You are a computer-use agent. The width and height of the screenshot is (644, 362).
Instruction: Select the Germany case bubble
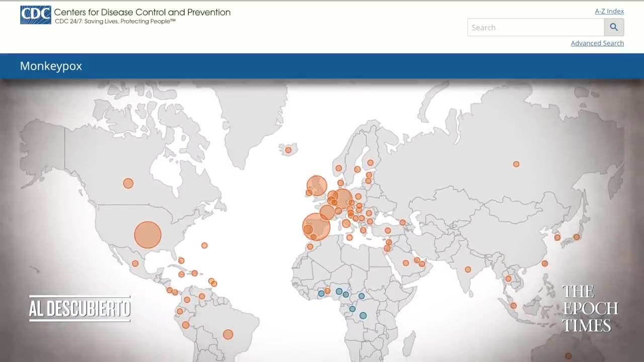[343, 199]
